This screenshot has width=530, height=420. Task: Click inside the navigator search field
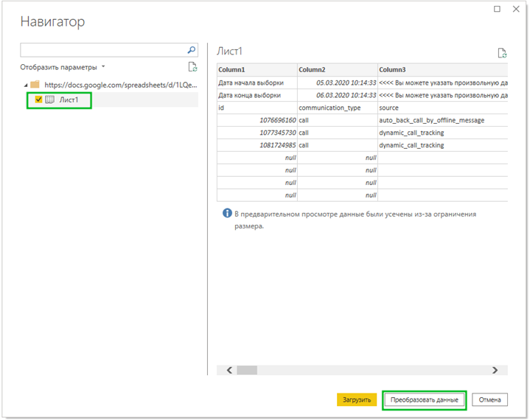103,50
